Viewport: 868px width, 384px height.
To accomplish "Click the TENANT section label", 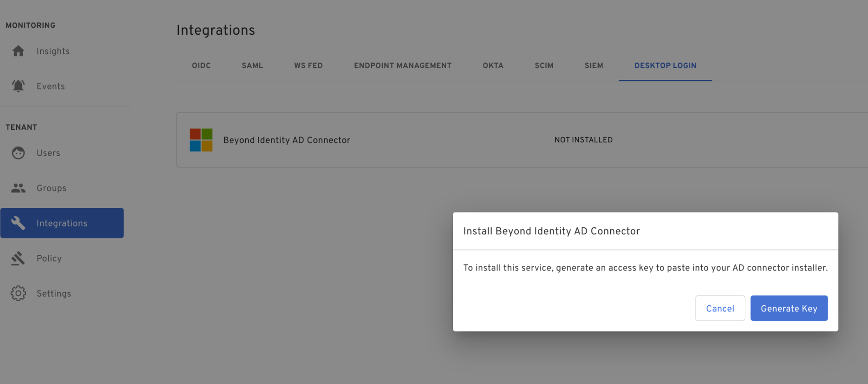I will (x=21, y=127).
